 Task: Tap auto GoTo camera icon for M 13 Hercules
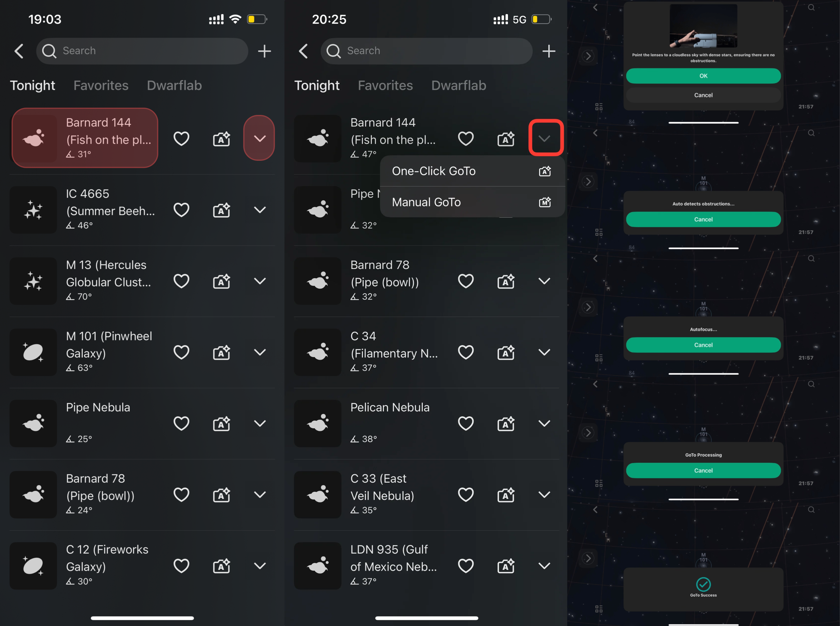pyautogui.click(x=221, y=281)
